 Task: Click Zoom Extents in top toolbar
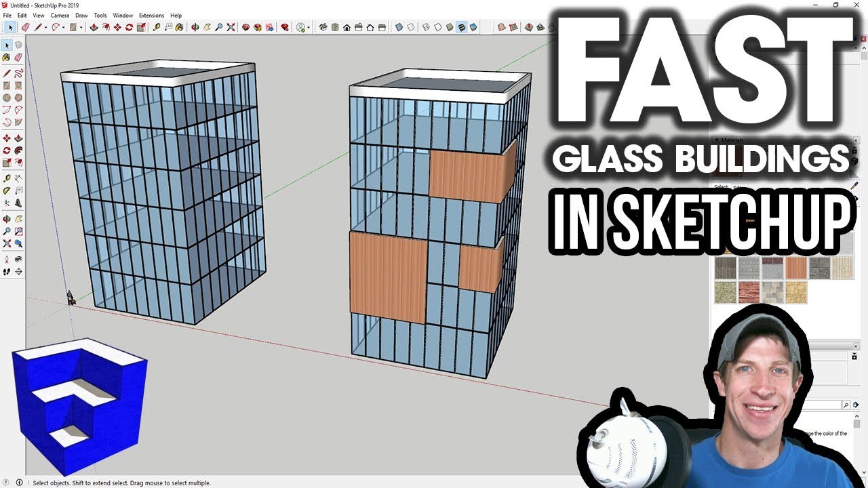[231, 27]
